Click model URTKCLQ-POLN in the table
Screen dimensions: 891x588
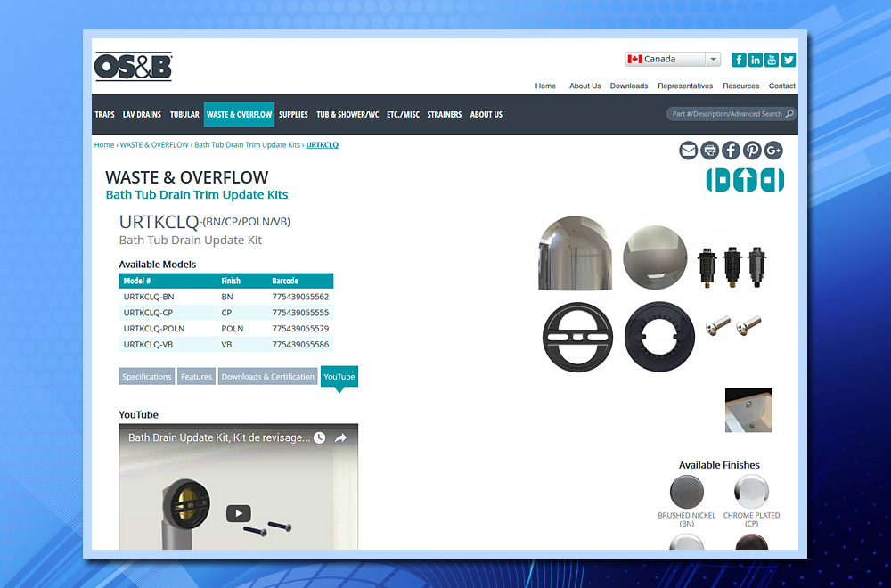154,329
